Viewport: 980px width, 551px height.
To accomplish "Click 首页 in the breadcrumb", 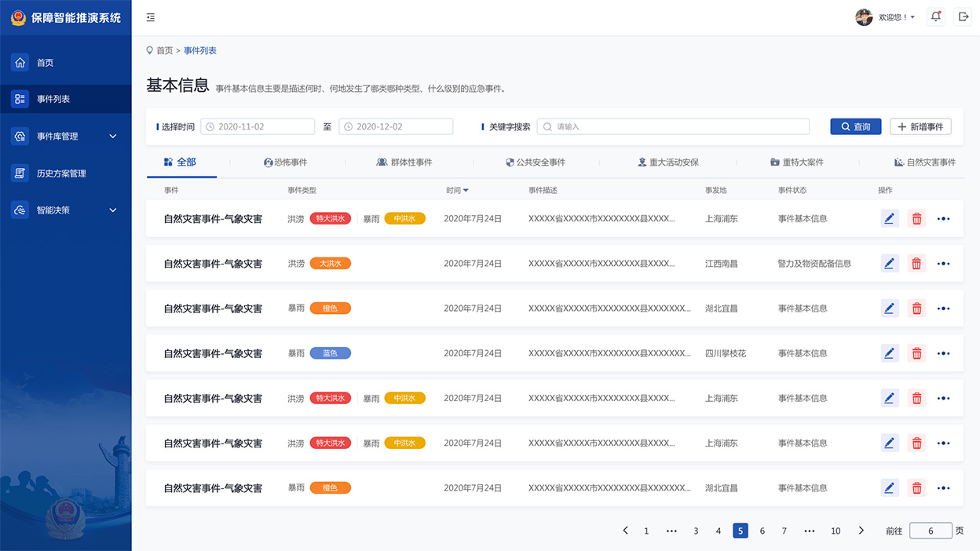I will point(165,50).
